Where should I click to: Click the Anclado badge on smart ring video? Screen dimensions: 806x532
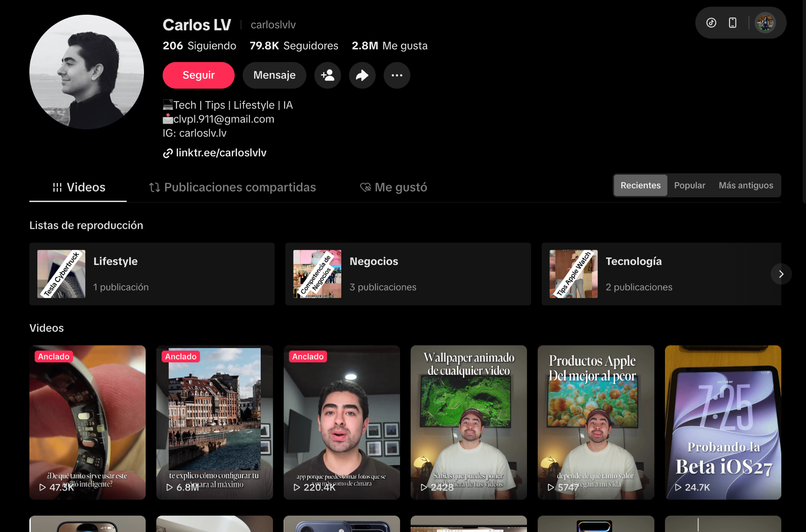[x=54, y=356]
